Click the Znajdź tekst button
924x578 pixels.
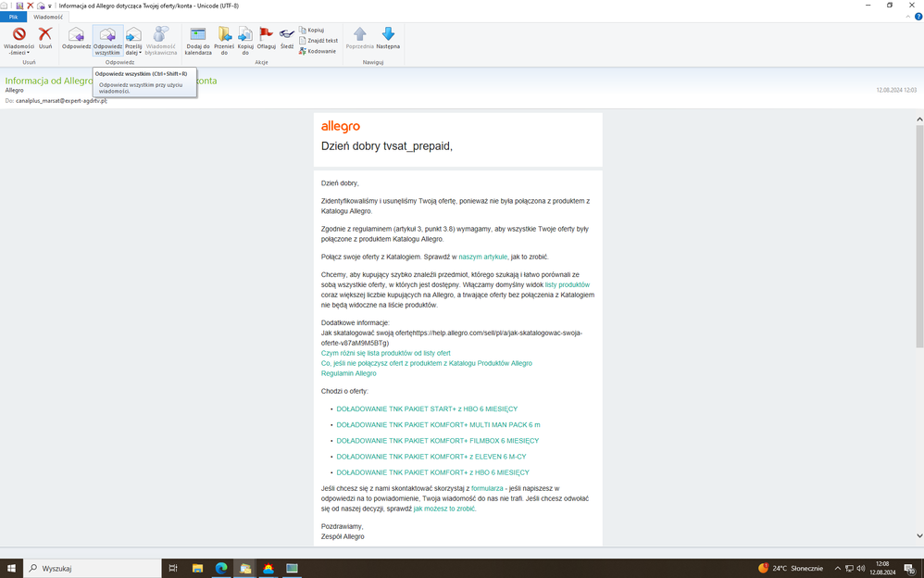point(323,41)
